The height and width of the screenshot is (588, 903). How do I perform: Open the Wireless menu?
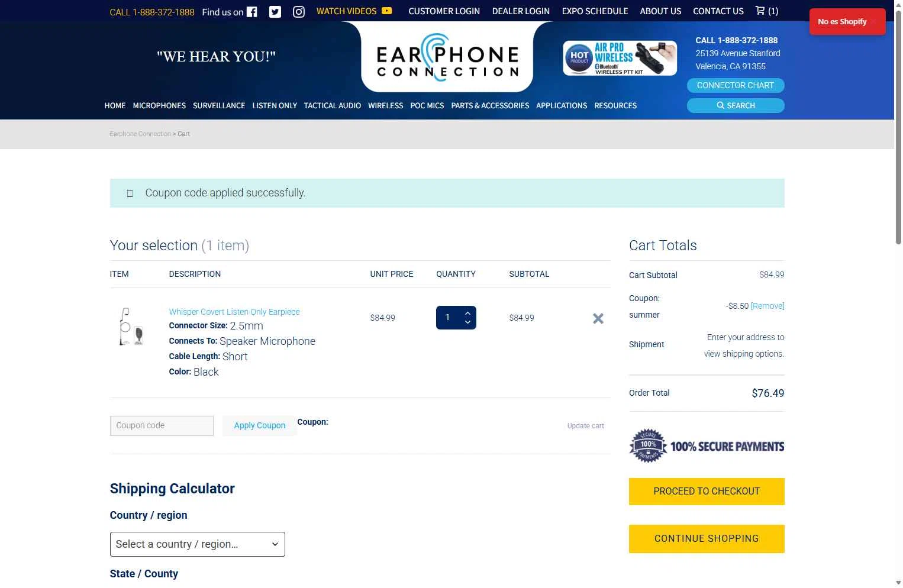(386, 106)
